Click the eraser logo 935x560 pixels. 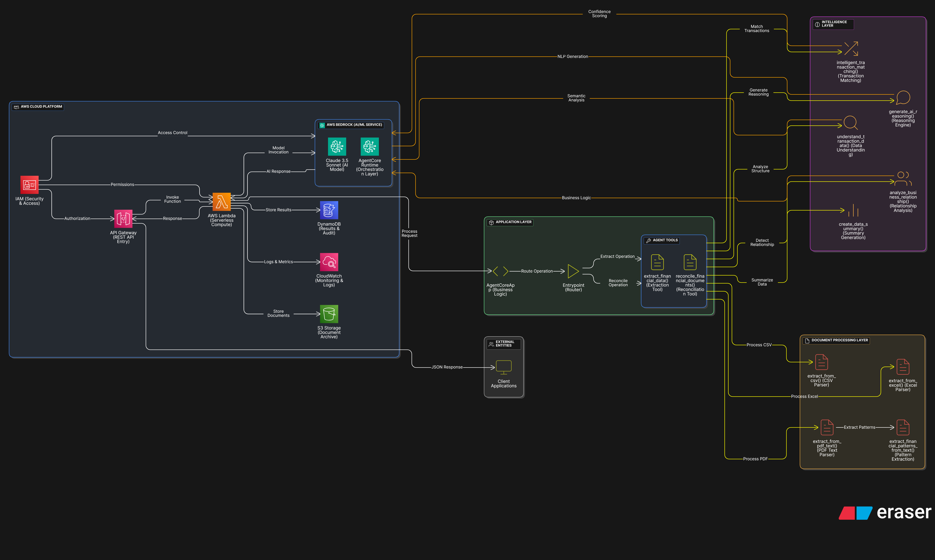tap(885, 513)
